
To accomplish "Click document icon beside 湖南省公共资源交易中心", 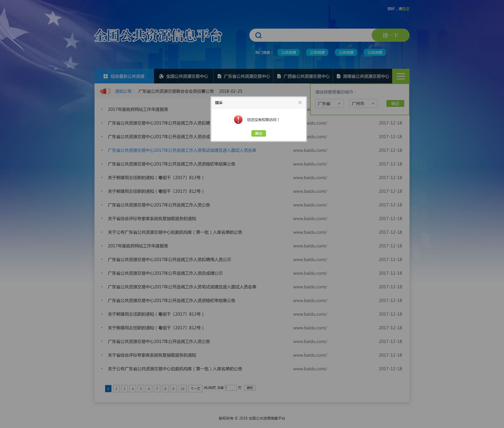I will 338,76.
